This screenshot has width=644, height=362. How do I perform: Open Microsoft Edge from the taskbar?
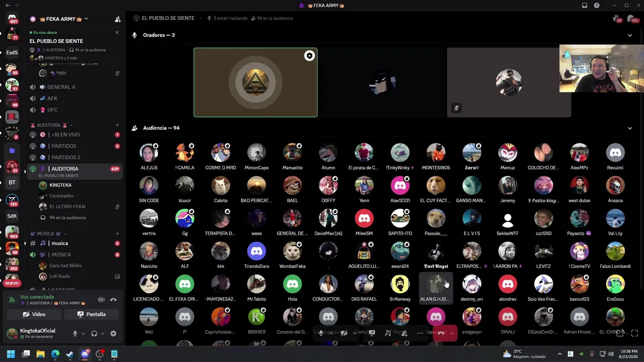coord(55,354)
